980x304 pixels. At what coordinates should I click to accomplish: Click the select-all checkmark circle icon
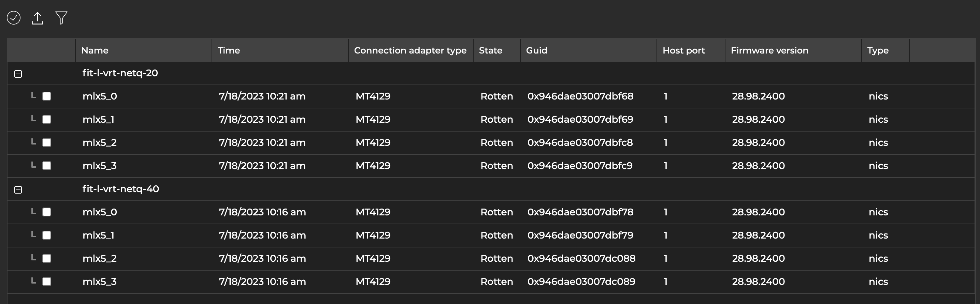[14, 18]
